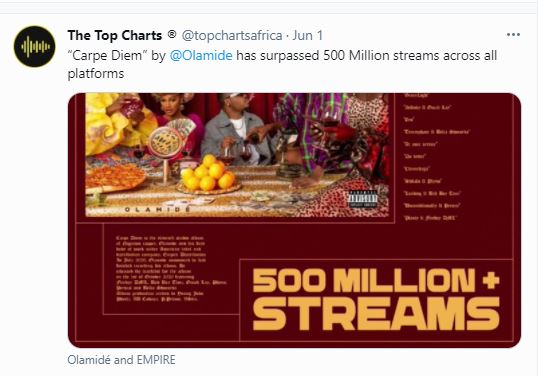Click the registered mark beside The Top Charts
Image resolution: width=552 pixels, height=376 pixels.
[x=172, y=34]
